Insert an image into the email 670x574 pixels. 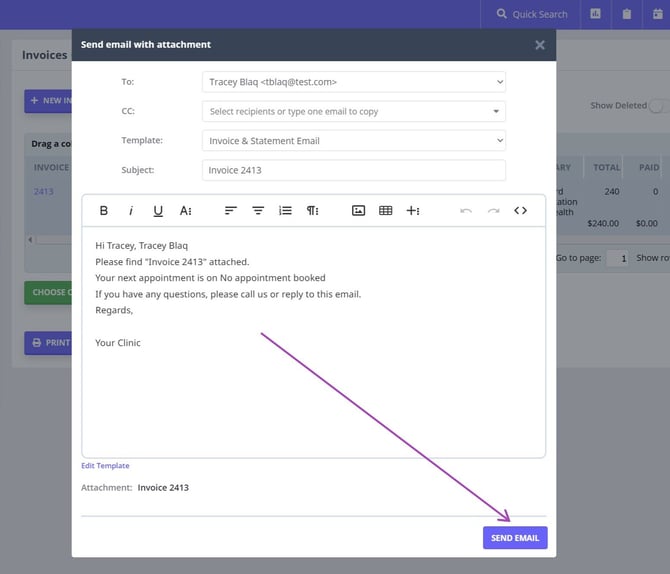358,211
